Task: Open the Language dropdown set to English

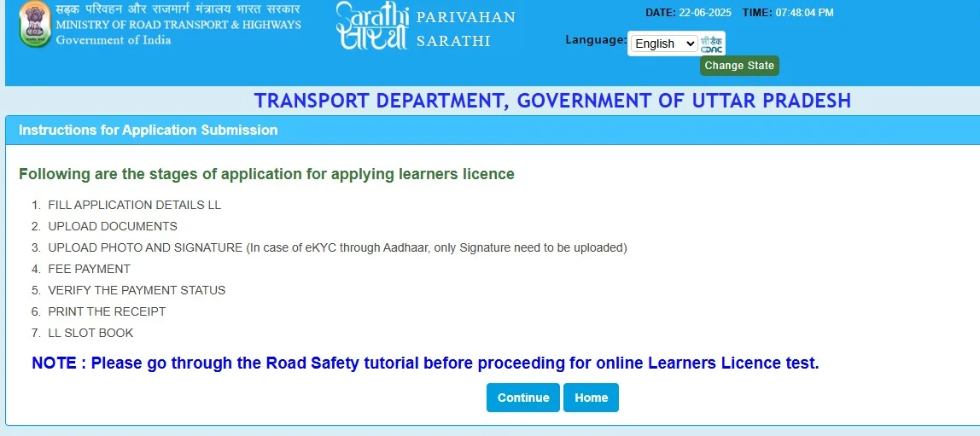Action: [x=663, y=44]
